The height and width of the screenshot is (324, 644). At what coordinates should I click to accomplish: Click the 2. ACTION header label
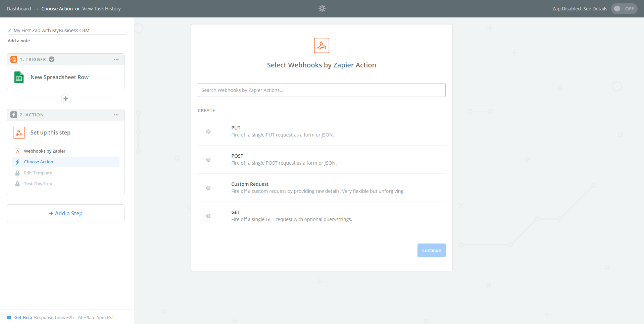(32, 115)
